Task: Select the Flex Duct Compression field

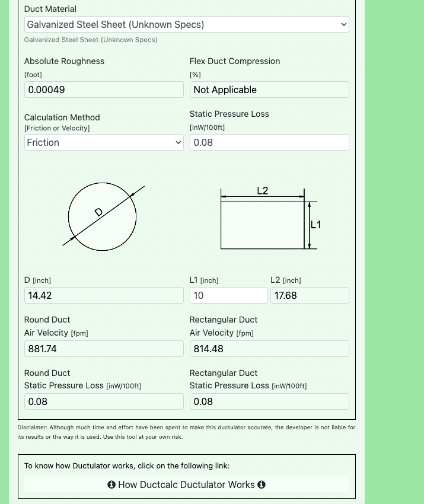Action: pos(269,90)
